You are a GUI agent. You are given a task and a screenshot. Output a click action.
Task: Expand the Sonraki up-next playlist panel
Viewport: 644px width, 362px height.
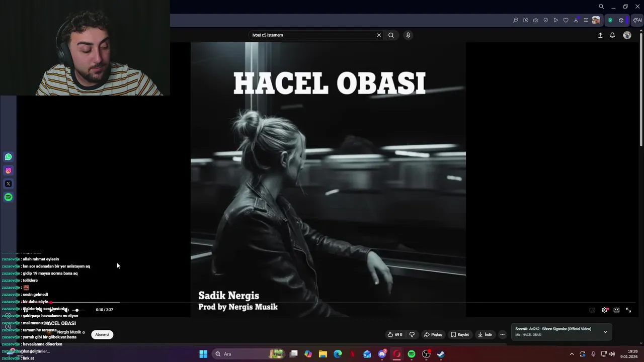pyautogui.click(x=605, y=332)
